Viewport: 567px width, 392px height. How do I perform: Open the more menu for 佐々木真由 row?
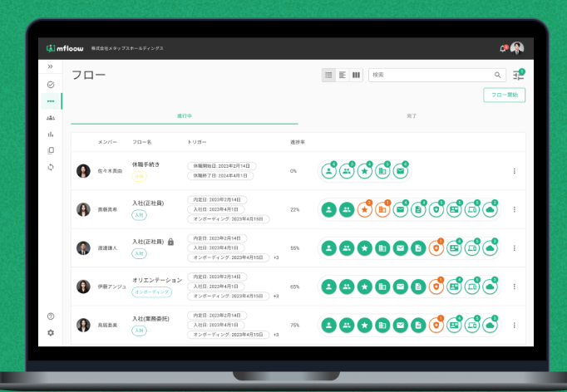pos(514,171)
